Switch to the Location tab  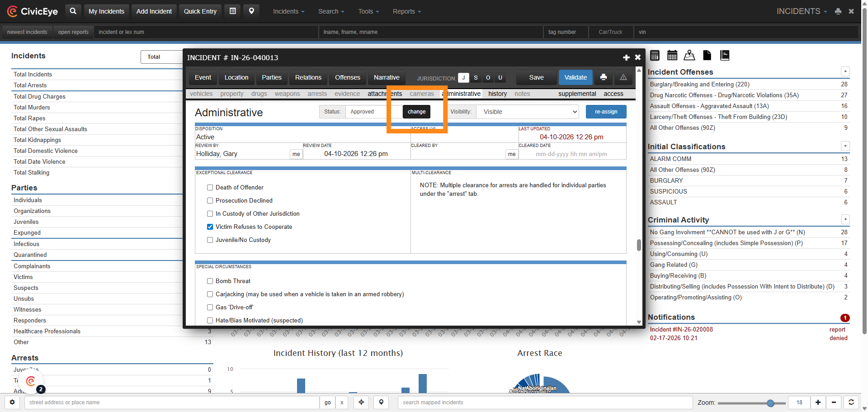236,77
